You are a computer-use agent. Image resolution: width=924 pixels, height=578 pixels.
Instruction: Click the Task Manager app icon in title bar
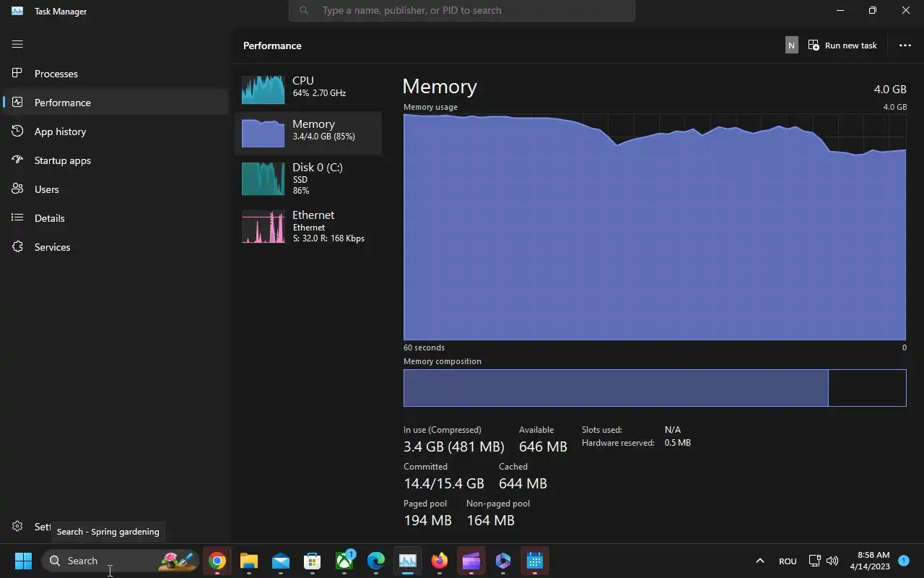(17, 11)
